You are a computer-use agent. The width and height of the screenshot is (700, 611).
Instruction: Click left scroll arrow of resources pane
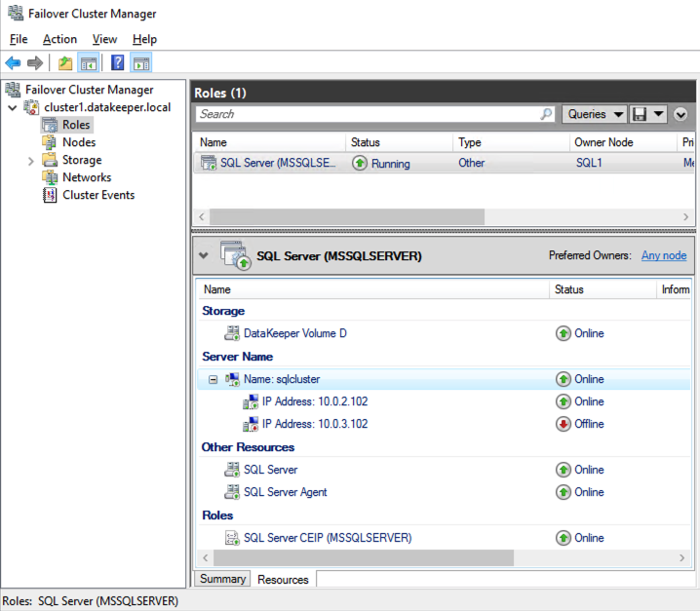(x=206, y=557)
